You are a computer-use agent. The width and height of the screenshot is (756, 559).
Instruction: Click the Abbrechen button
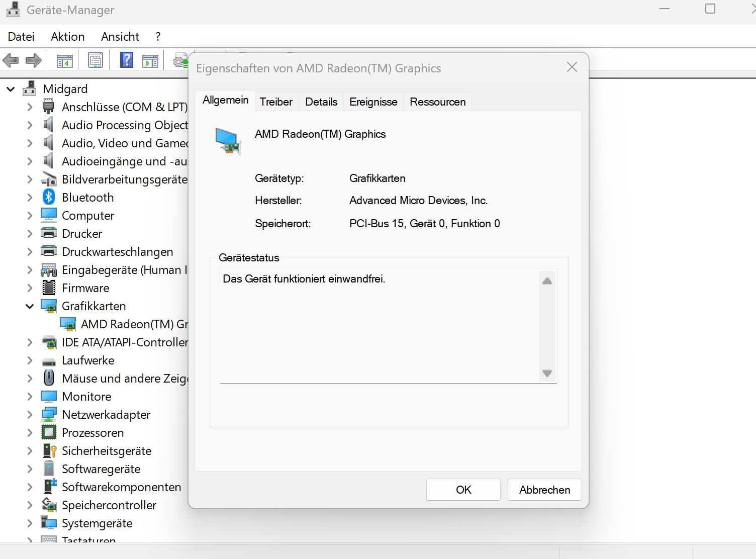pyautogui.click(x=545, y=490)
